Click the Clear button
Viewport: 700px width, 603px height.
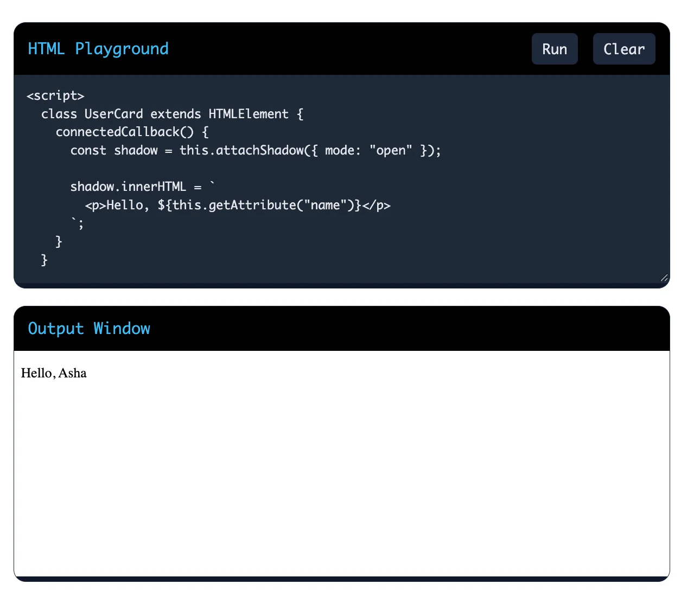[624, 49]
